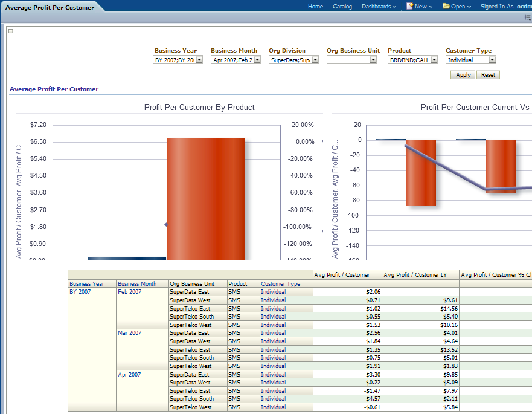Select the Average Profit Per Customer tab
The width and height of the screenshot is (532, 414).
pyautogui.click(x=50, y=7)
